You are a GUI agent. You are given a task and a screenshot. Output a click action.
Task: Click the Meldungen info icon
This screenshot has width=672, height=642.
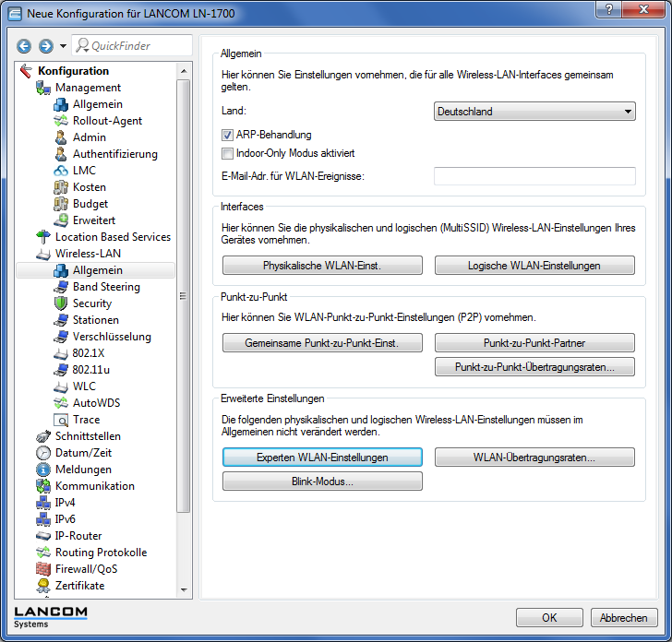tap(42, 470)
